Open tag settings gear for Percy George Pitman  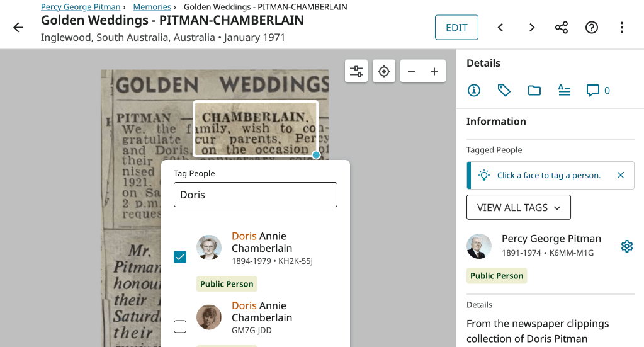tap(626, 246)
